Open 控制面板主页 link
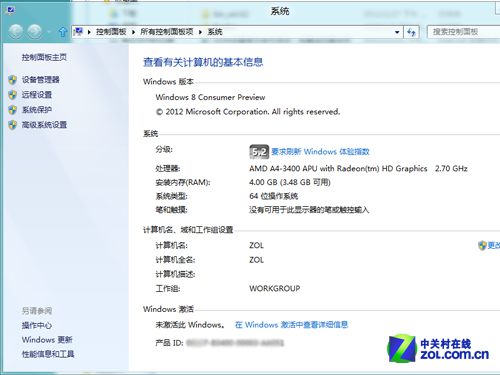 pyautogui.click(x=44, y=57)
